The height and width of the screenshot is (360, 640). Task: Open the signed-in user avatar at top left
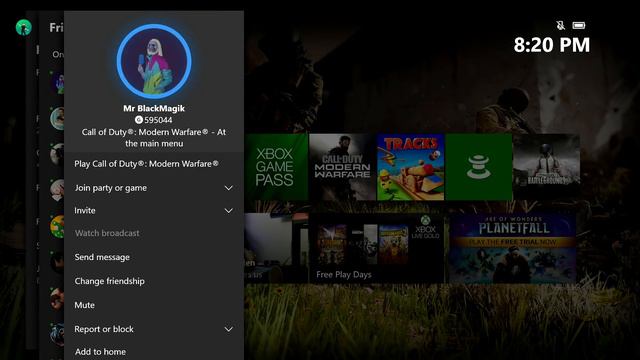pos(24,27)
